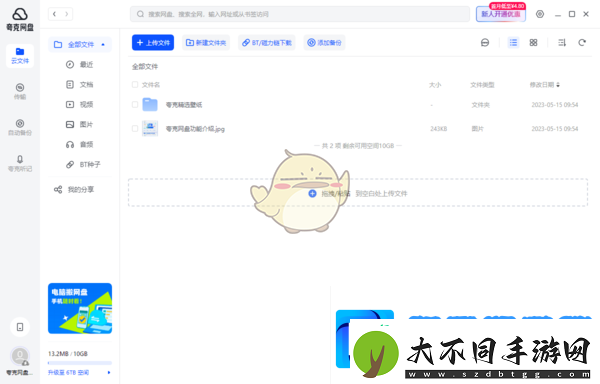Open the 文档 documents category
The height and width of the screenshot is (384, 600).
[x=80, y=85]
